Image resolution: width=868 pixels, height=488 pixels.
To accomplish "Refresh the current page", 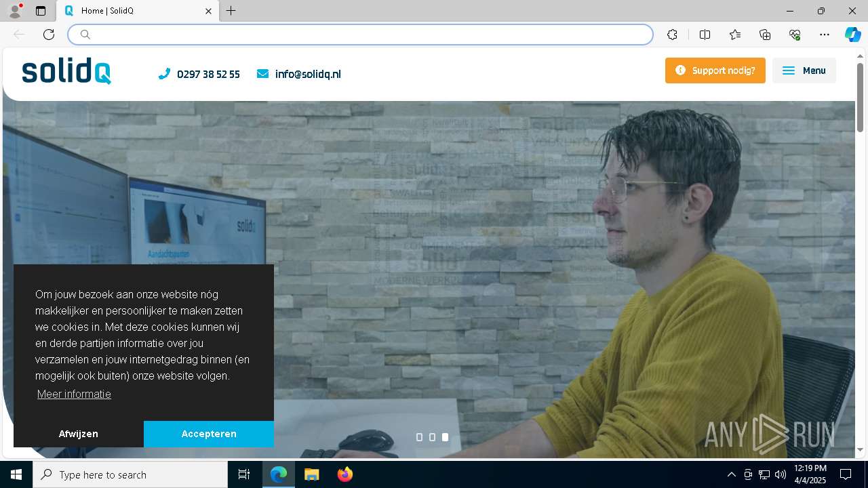I will click(49, 35).
